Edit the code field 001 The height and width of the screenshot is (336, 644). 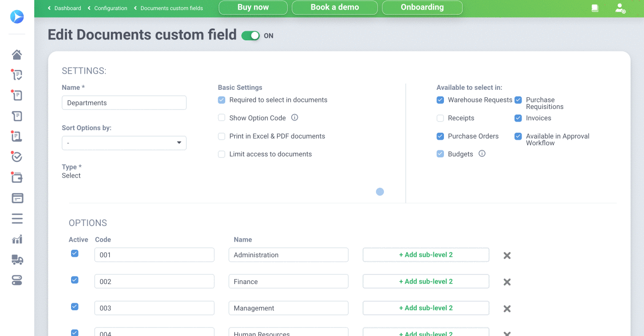[x=154, y=255]
